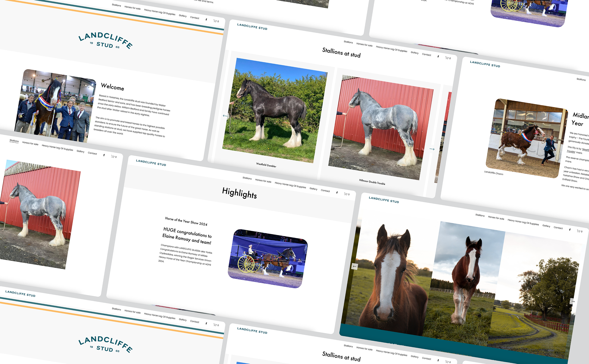Viewport: 589px width, 364px height.
Task: Select the underlined active Stallions menu item
Action: tap(14, 141)
